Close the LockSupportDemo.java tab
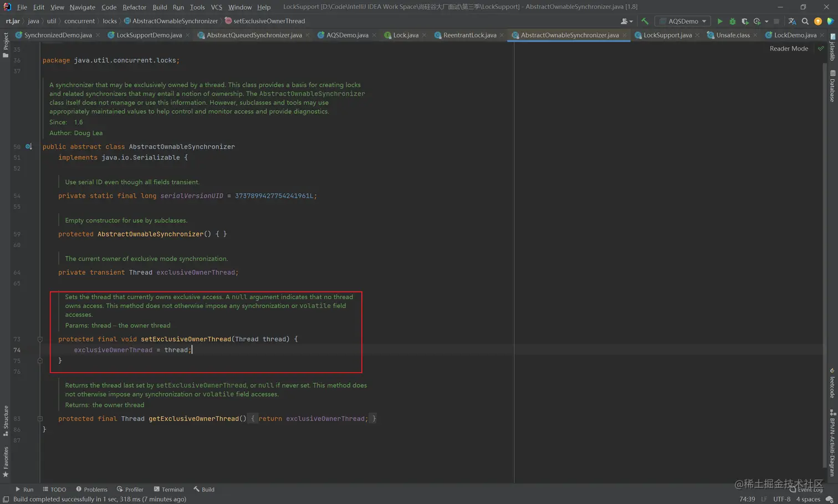The image size is (838, 504). (x=188, y=35)
